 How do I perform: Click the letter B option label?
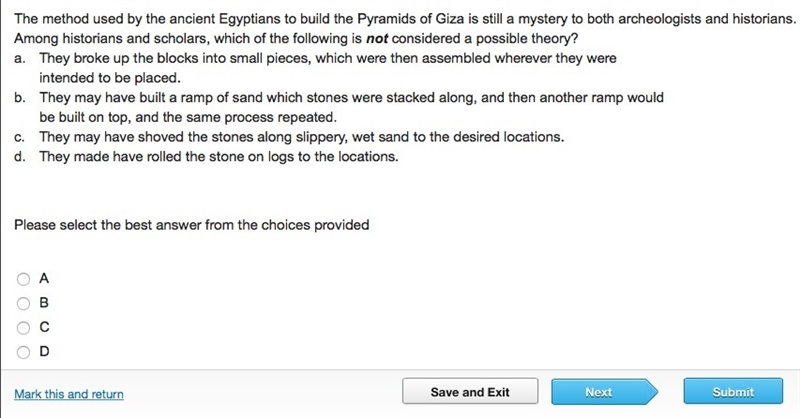tap(44, 303)
